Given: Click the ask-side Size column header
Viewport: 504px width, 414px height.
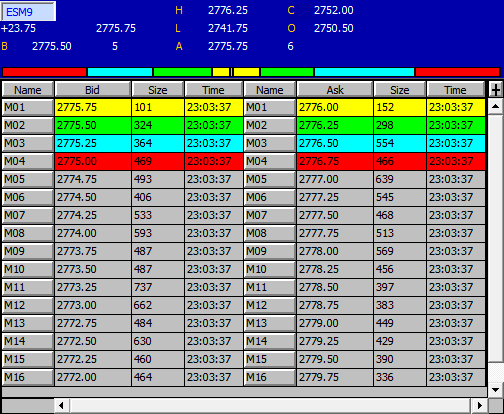Looking at the screenshot, I should pos(400,90).
